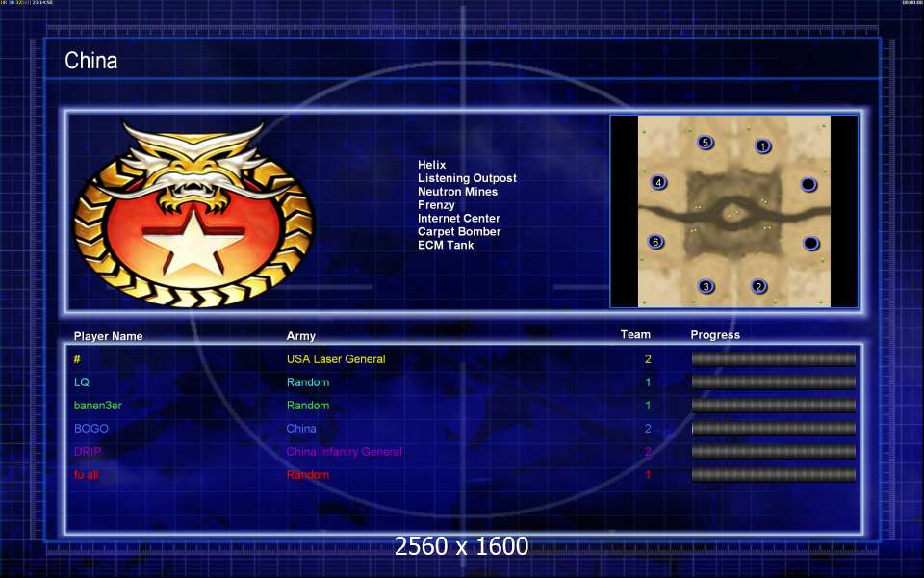The height and width of the screenshot is (578, 924).
Task: Click loading progress bar for BOGO
Action: pos(773,428)
